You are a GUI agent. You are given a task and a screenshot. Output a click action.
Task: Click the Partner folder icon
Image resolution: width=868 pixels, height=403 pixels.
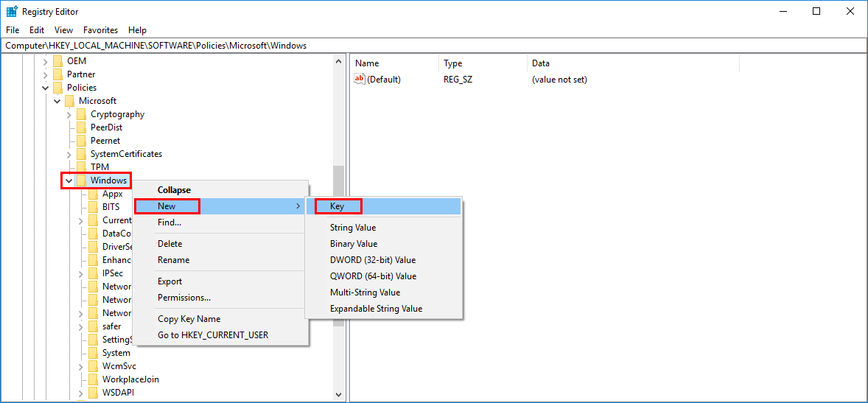pyautogui.click(x=58, y=74)
